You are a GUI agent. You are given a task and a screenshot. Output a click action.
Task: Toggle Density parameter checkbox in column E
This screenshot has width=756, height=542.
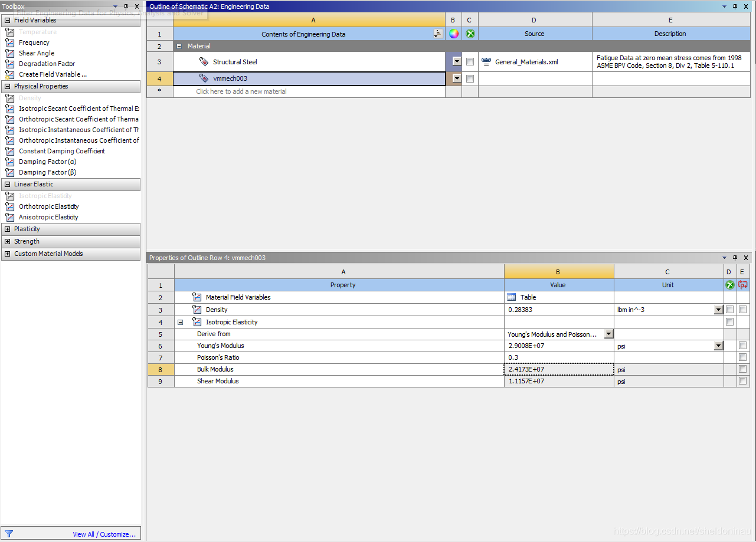pyautogui.click(x=743, y=310)
